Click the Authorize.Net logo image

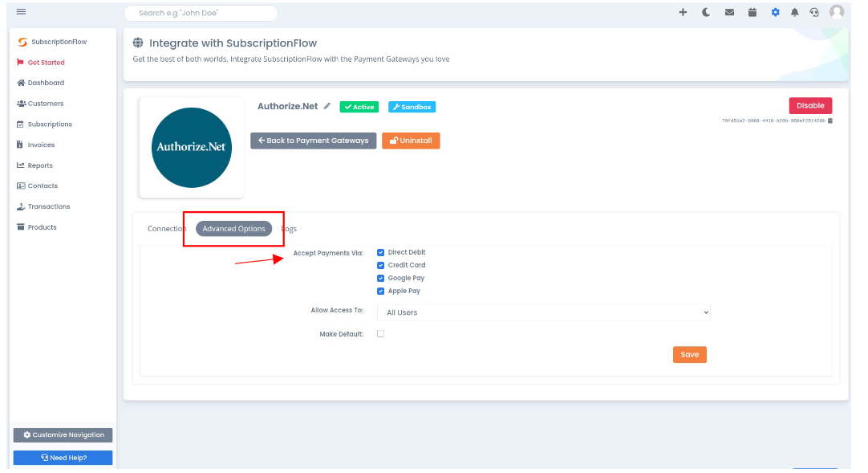(192, 147)
